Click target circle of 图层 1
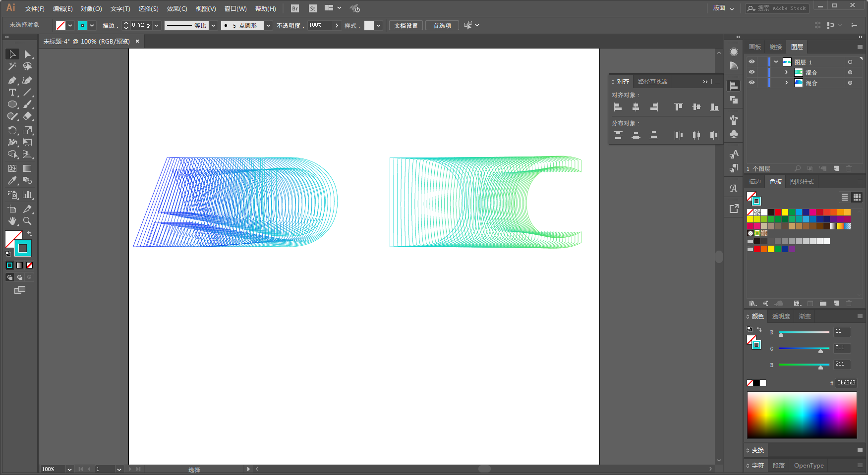 (850, 62)
